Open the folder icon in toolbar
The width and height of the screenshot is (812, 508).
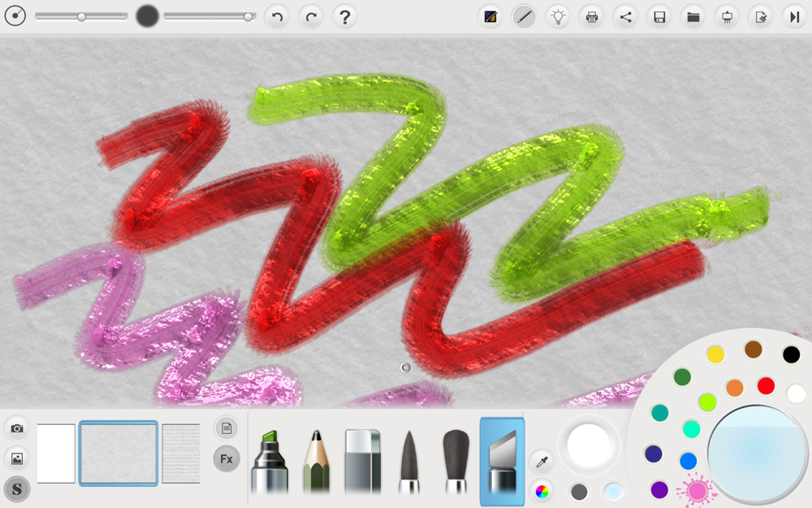pyautogui.click(x=693, y=17)
